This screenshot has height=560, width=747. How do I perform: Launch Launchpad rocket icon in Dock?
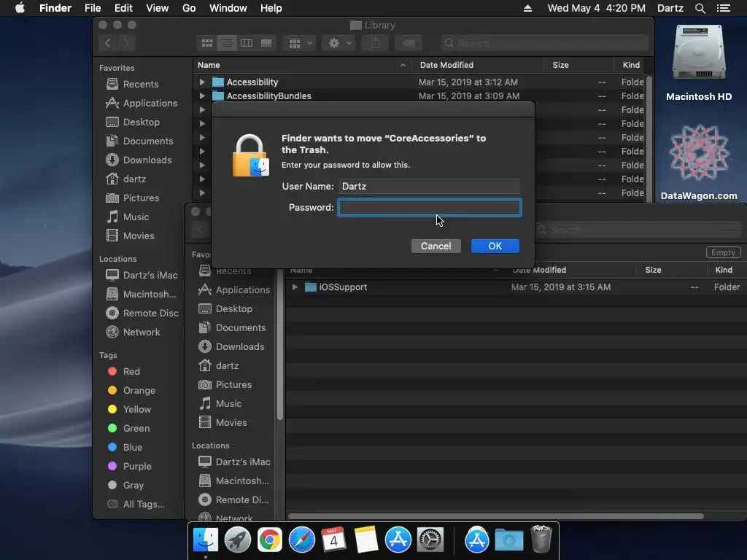237,540
